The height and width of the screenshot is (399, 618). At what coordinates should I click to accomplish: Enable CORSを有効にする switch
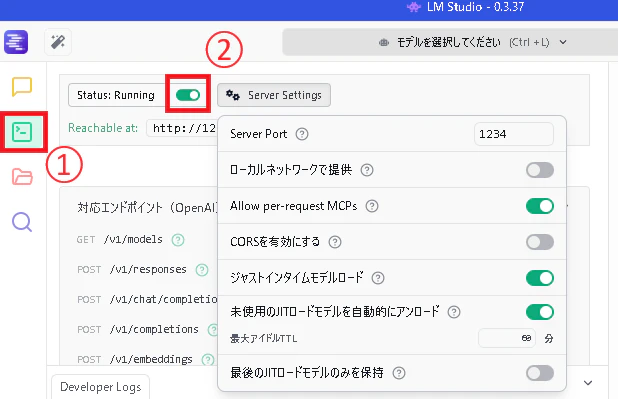[x=540, y=242]
